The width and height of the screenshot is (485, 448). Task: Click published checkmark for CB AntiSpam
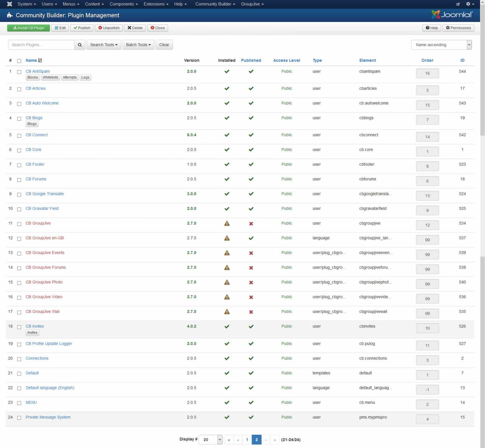[251, 71]
